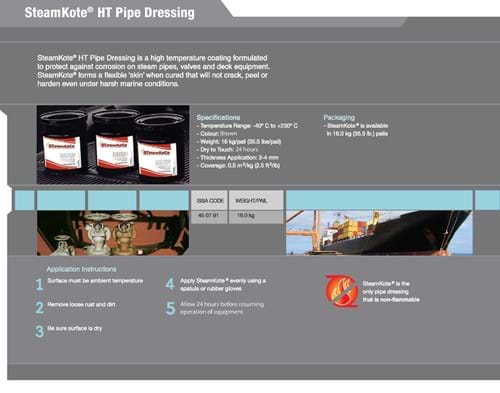Viewport: 500px width, 393px height.
Task: Click the SteamKote non-flammable claim text
Action: click(x=391, y=292)
